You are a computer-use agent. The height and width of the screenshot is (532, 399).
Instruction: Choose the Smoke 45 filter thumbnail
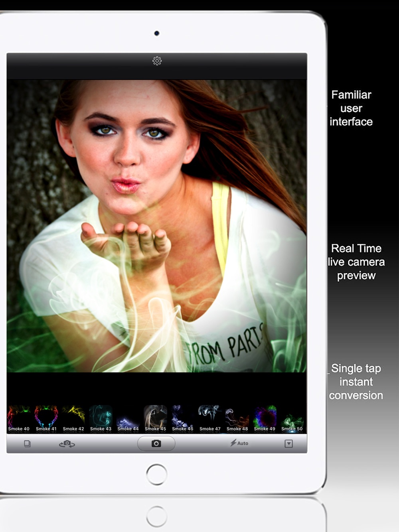pyautogui.click(x=155, y=419)
